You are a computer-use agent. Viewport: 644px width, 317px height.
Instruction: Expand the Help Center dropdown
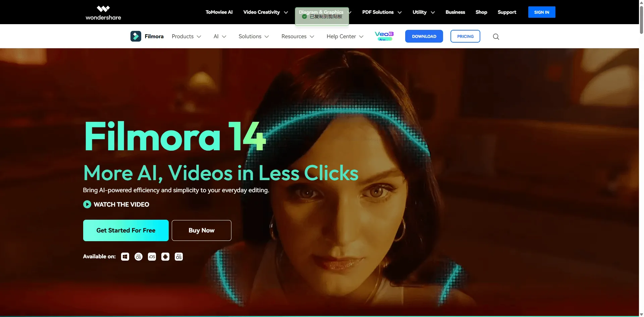345,36
